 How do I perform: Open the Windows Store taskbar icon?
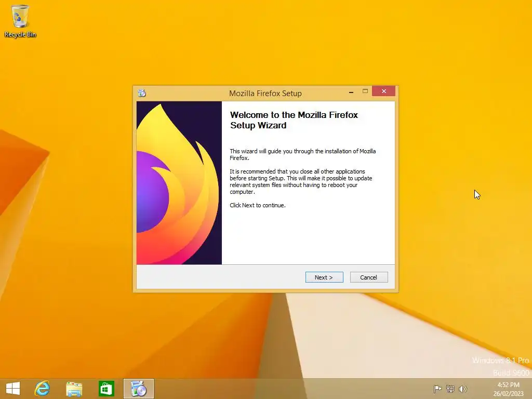click(x=106, y=389)
